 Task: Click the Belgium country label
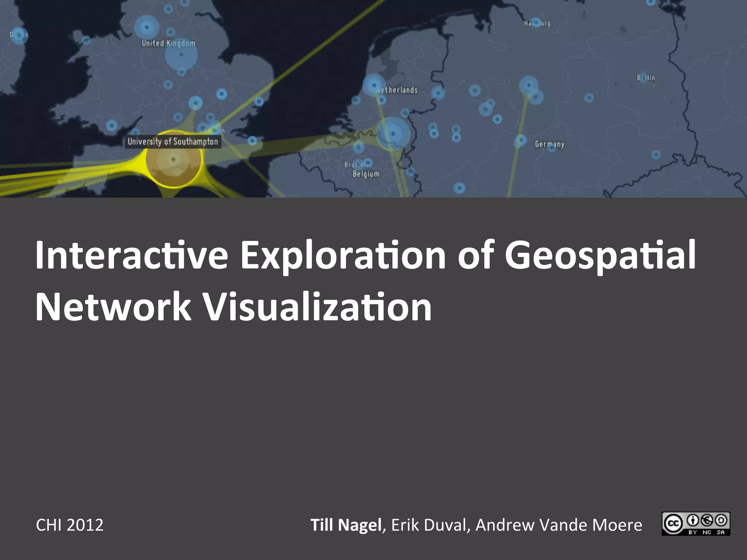pyautogui.click(x=366, y=174)
